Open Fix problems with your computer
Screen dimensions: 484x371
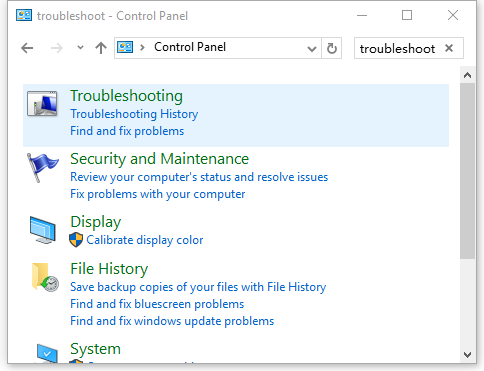pyautogui.click(x=157, y=194)
